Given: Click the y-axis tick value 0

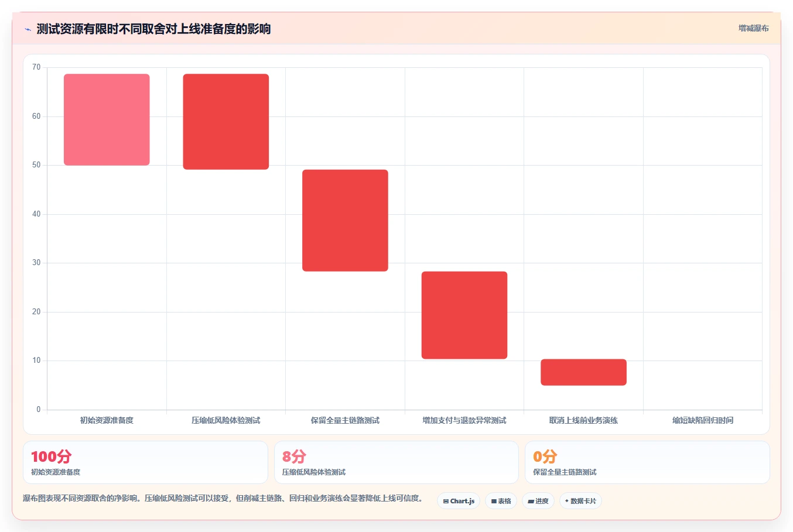Looking at the screenshot, I should coord(39,410).
